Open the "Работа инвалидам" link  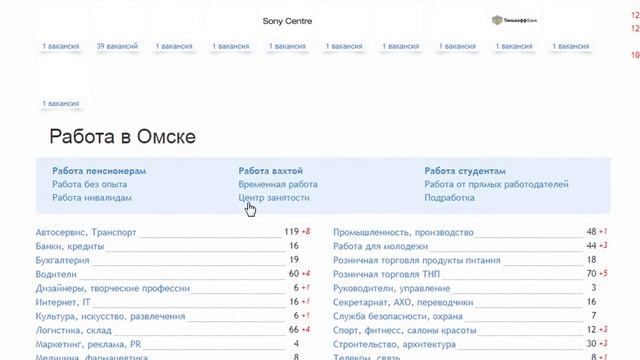tap(92, 198)
